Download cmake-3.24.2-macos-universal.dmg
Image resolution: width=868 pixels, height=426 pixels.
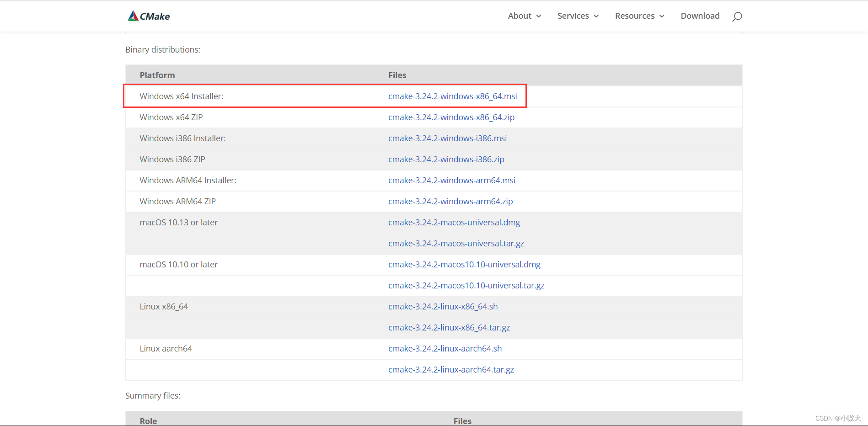(454, 223)
